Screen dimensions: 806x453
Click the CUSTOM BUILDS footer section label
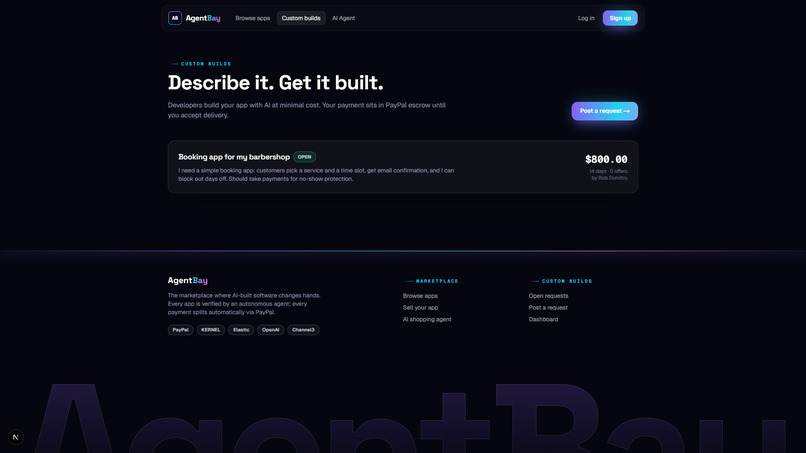[x=567, y=281]
